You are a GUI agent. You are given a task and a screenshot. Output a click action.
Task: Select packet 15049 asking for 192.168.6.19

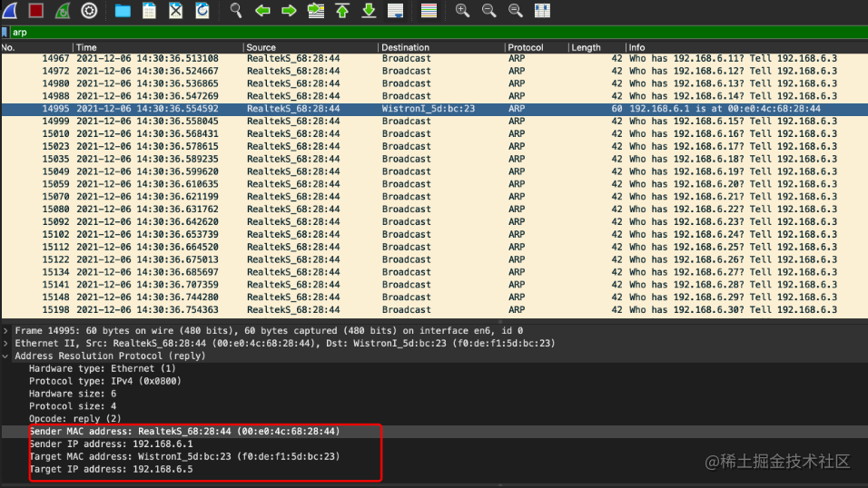point(434,171)
